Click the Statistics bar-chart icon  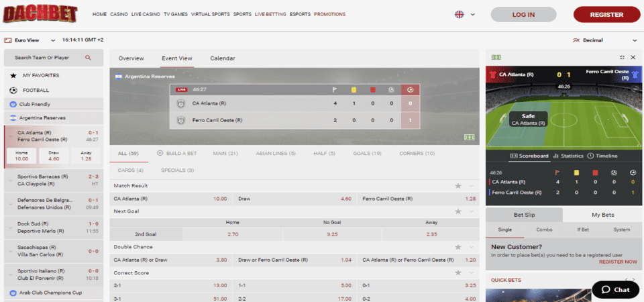click(555, 156)
